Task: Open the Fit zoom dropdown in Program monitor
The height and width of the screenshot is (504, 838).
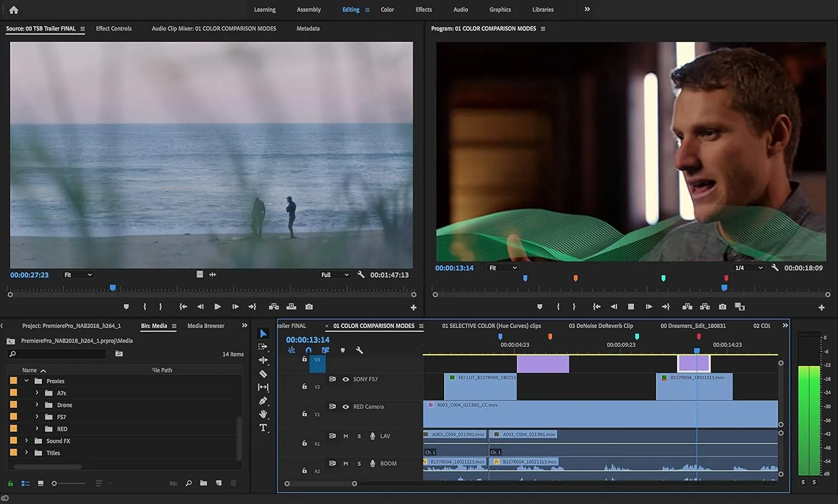Action: (502, 267)
